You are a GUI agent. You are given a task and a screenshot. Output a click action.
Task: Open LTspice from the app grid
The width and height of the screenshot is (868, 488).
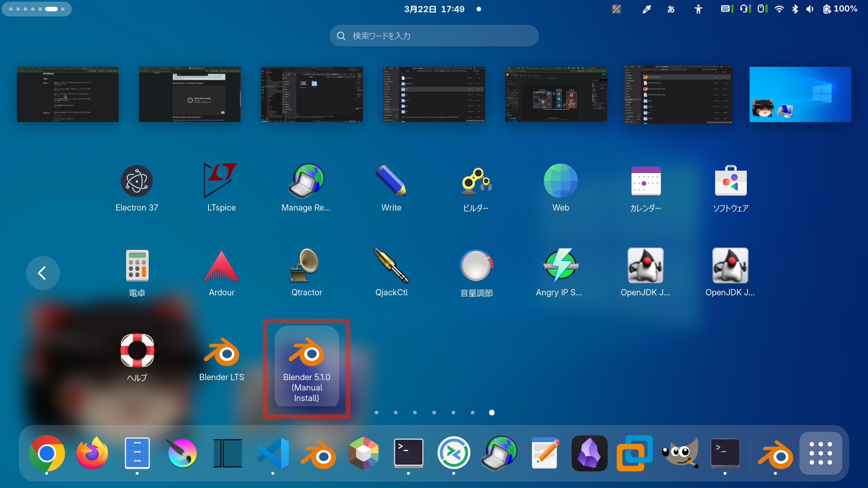[x=221, y=188]
